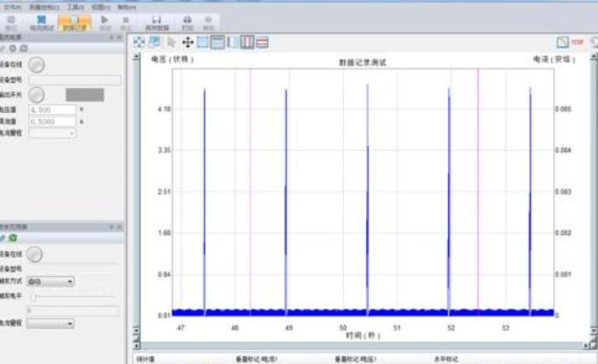The height and width of the screenshot is (364, 598).
Task: Click the third small icon in upper panel toolbar
Action: point(24,49)
